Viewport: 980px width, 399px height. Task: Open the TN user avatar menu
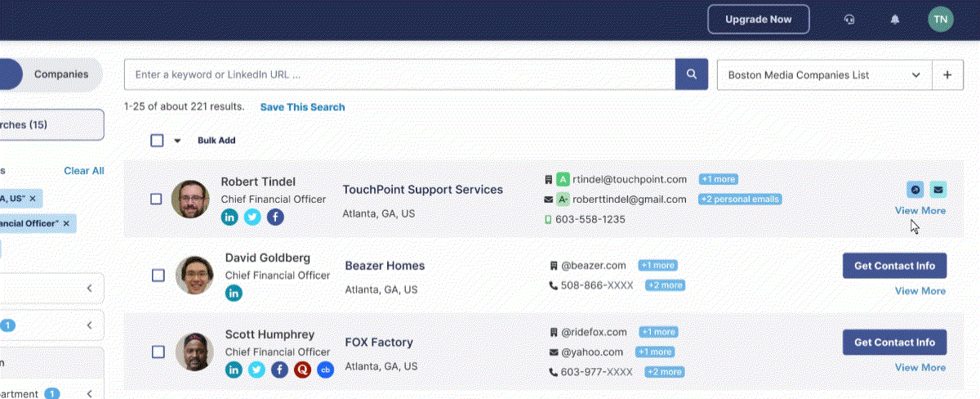point(941,19)
